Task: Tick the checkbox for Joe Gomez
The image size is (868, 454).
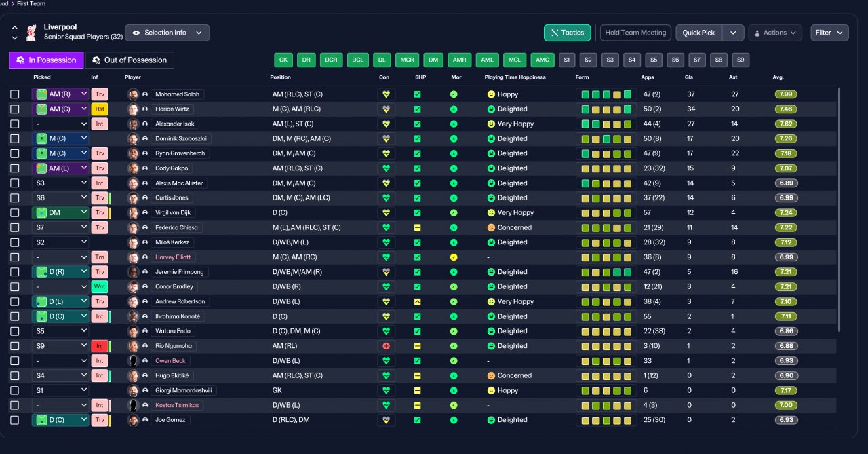Action: [x=15, y=420]
